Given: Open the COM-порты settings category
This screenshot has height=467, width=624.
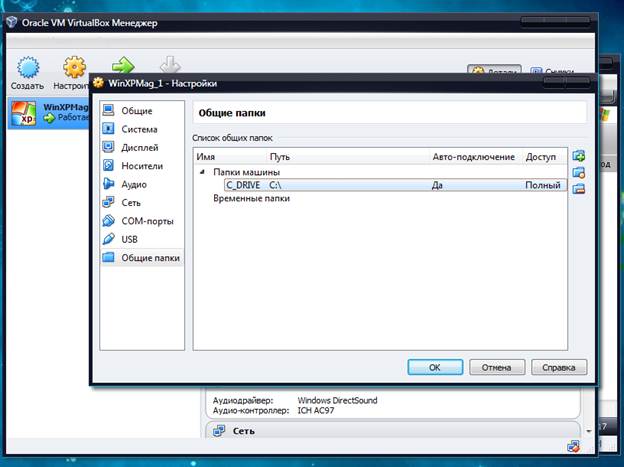Looking at the screenshot, I should 142,221.
